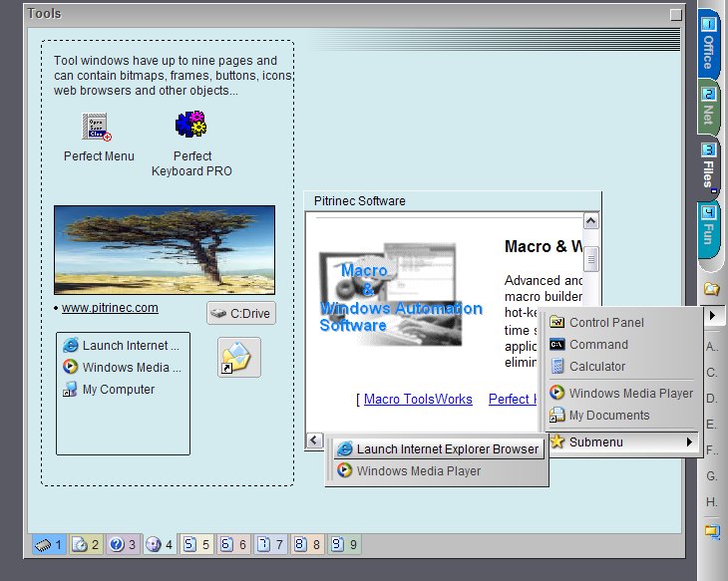Open the Perfect Menu icon
The height and width of the screenshot is (581, 728).
(x=97, y=127)
